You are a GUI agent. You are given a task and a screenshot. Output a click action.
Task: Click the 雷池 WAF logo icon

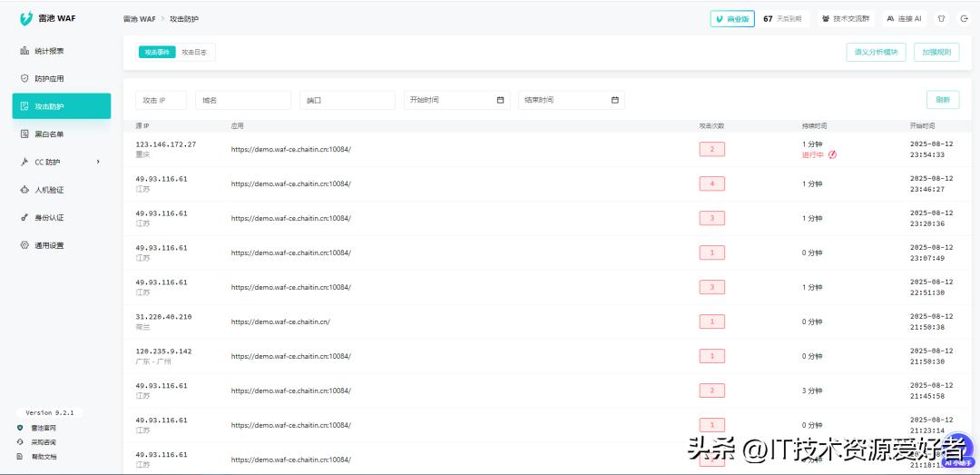(x=26, y=18)
